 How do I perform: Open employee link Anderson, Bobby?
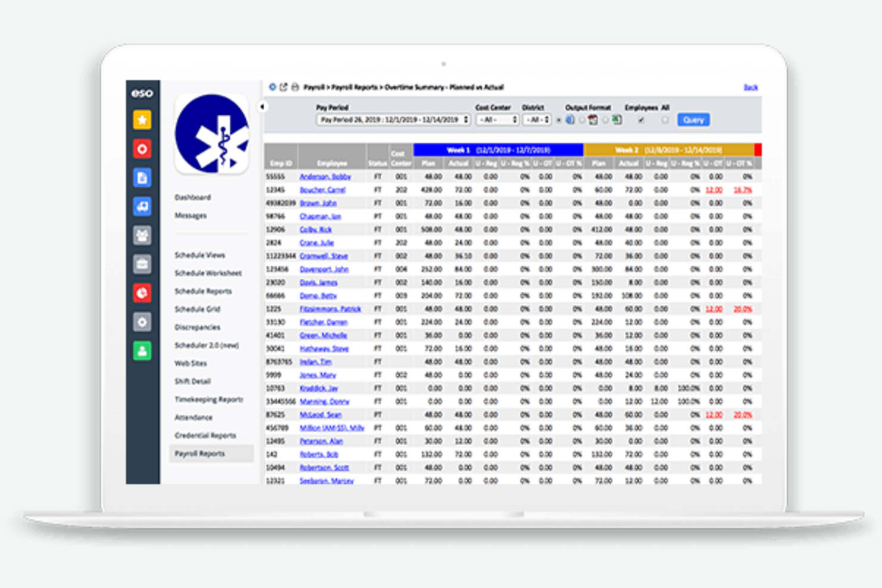point(325,177)
